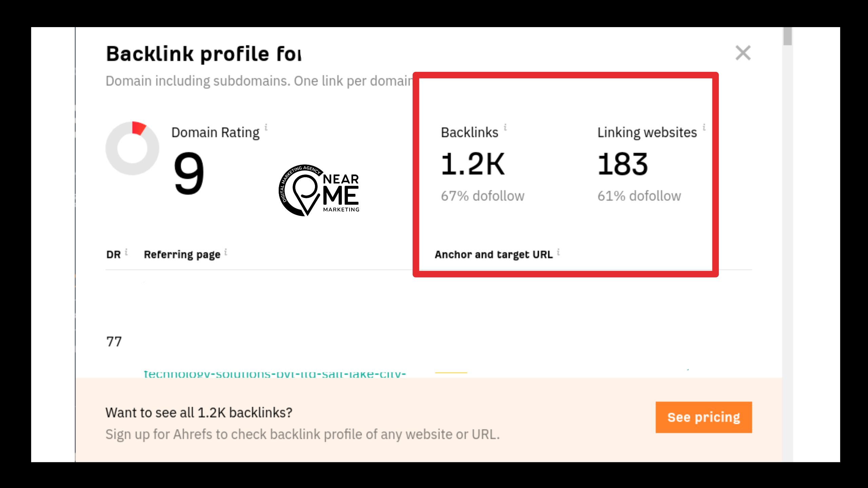Click the 77 DR value in the table
868x488 pixels.
[114, 342]
